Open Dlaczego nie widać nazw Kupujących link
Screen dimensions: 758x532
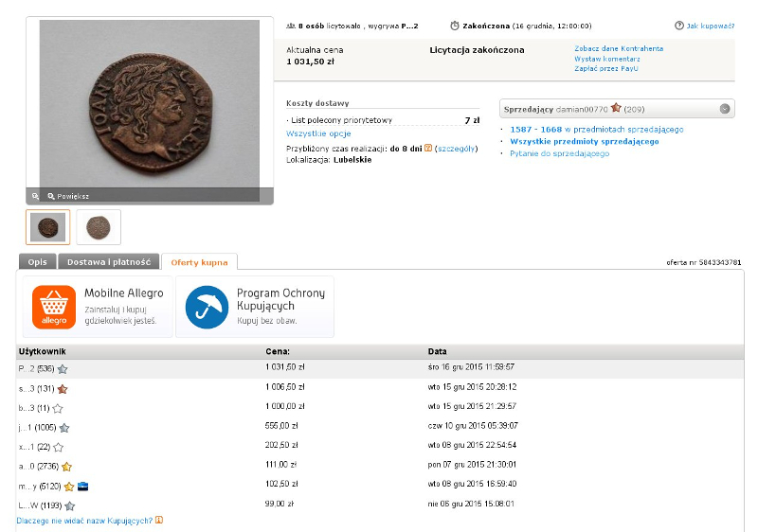tap(84, 521)
